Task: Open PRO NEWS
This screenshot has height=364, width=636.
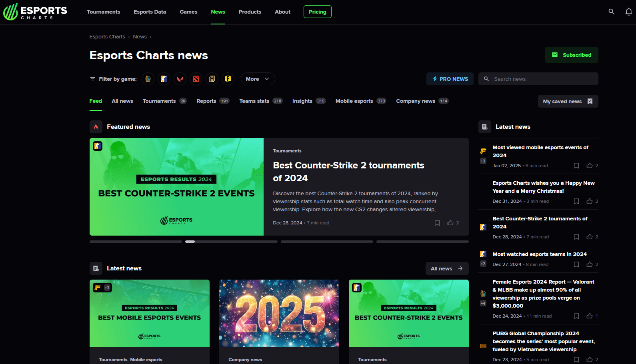Action: point(450,79)
